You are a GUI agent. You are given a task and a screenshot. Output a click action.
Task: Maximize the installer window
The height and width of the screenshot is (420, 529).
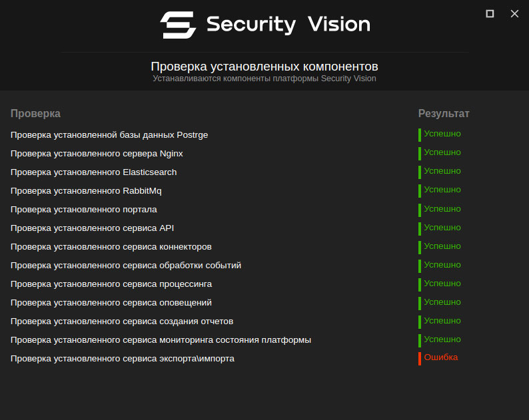click(490, 14)
